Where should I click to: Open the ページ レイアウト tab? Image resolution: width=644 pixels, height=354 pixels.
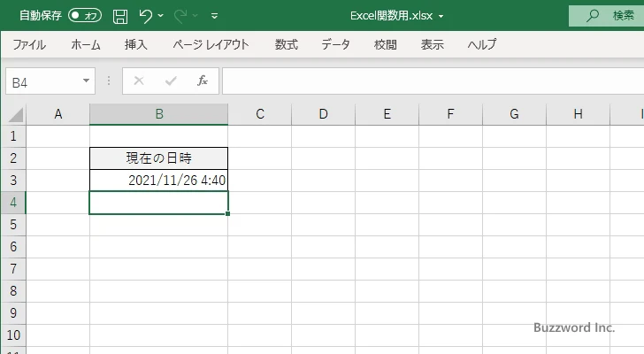[211, 44]
